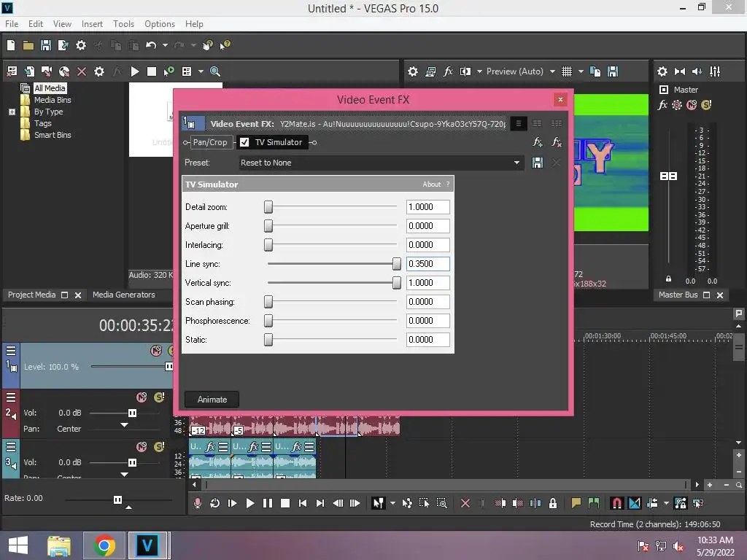Click the Line sync value field 0.3500

427,264
